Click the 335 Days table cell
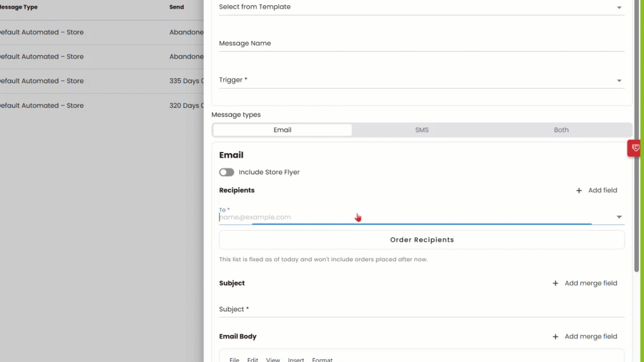 186,81
